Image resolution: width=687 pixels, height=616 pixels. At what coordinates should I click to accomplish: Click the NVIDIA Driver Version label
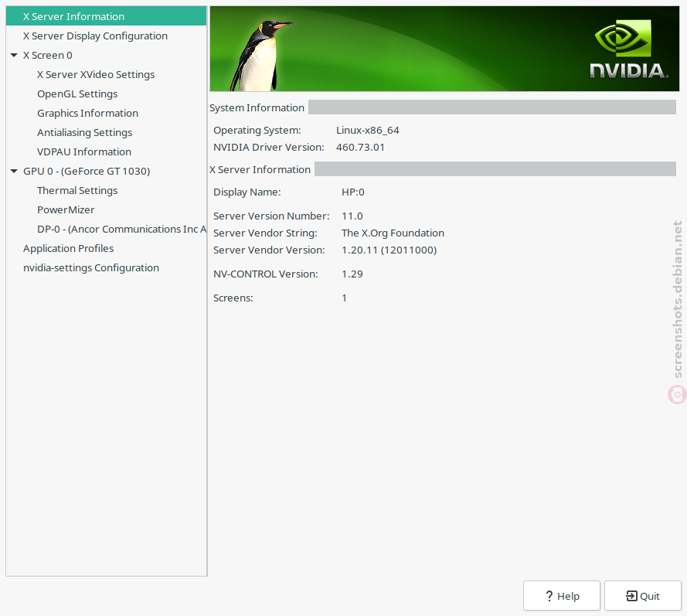pos(269,147)
